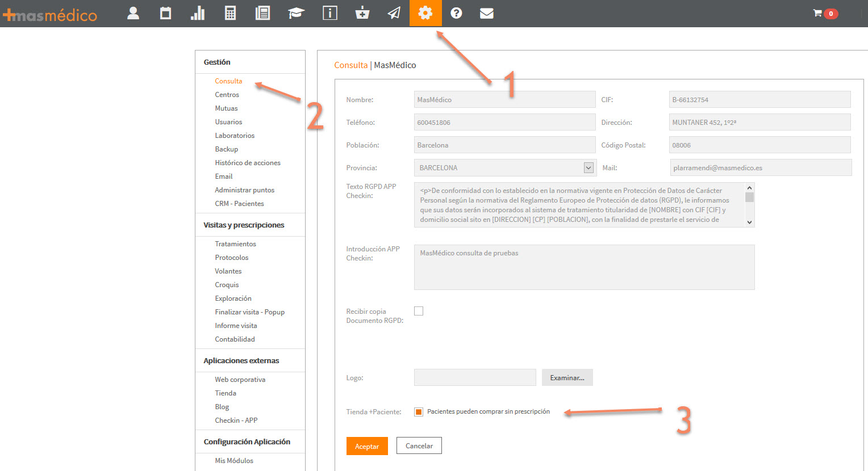Image resolution: width=868 pixels, height=471 pixels.
Task: Open the settings gear icon
Action: 425,13
